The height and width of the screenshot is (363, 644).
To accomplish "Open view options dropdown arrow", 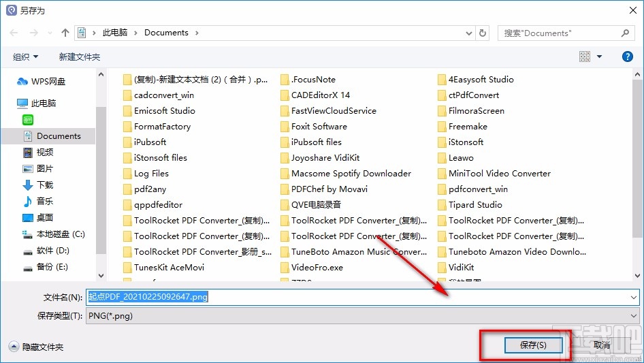I will click(599, 57).
